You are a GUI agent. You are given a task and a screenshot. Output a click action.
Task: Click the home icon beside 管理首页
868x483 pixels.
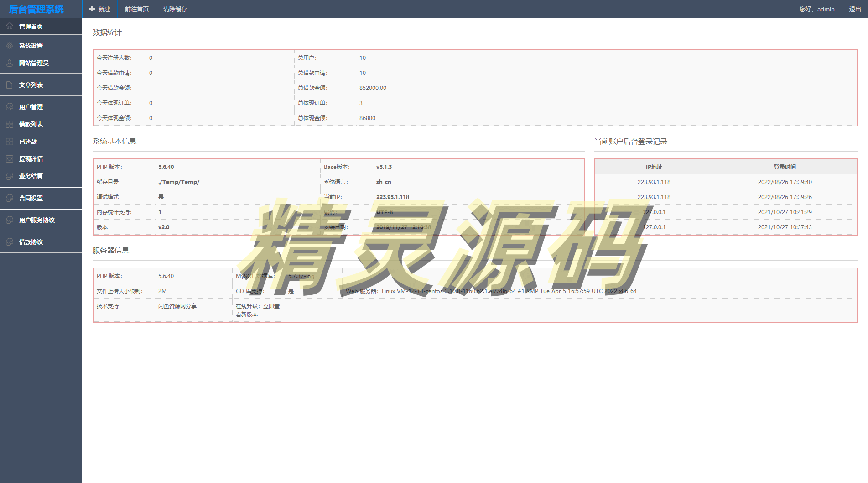(10, 26)
